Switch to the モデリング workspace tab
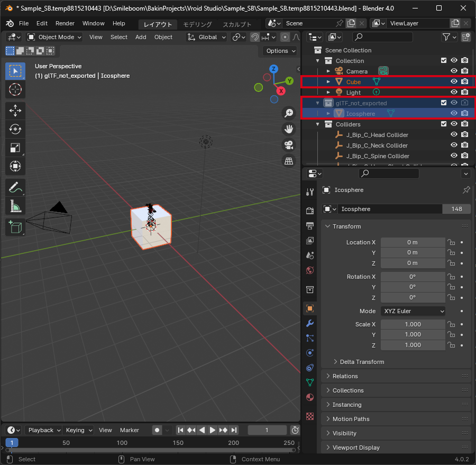Screen dimensions: 476x465 pyautogui.click(x=197, y=24)
